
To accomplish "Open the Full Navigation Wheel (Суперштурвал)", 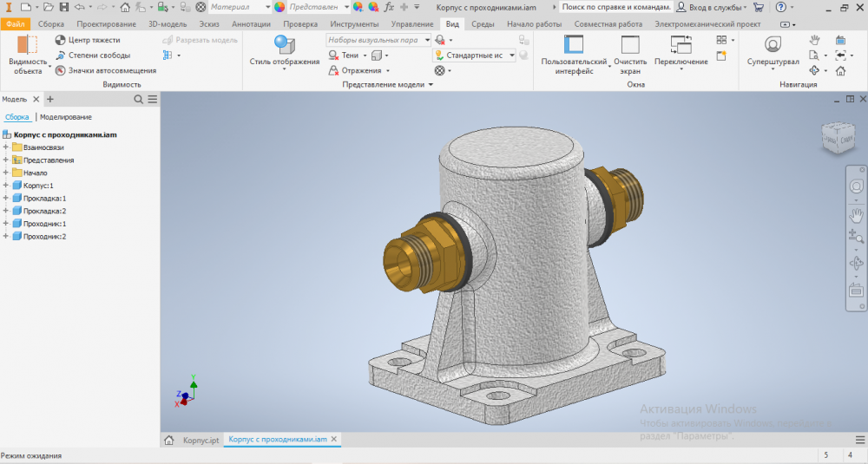I will tap(773, 51).
